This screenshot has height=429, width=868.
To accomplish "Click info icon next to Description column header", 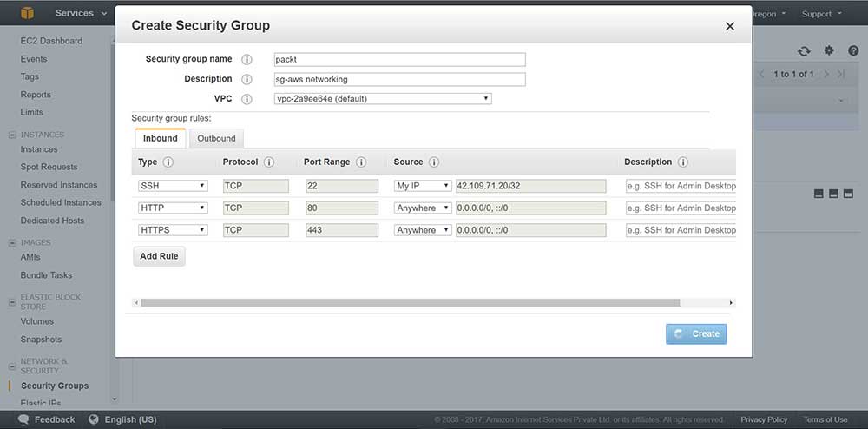I will click(683, 162).
